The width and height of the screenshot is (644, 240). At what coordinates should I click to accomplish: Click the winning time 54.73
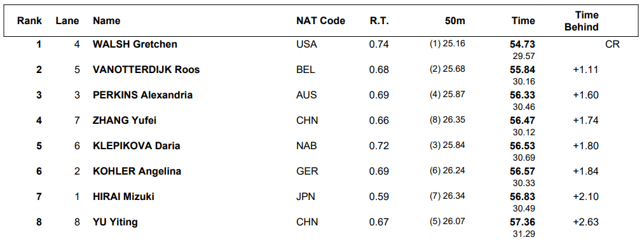click(523, 44)
